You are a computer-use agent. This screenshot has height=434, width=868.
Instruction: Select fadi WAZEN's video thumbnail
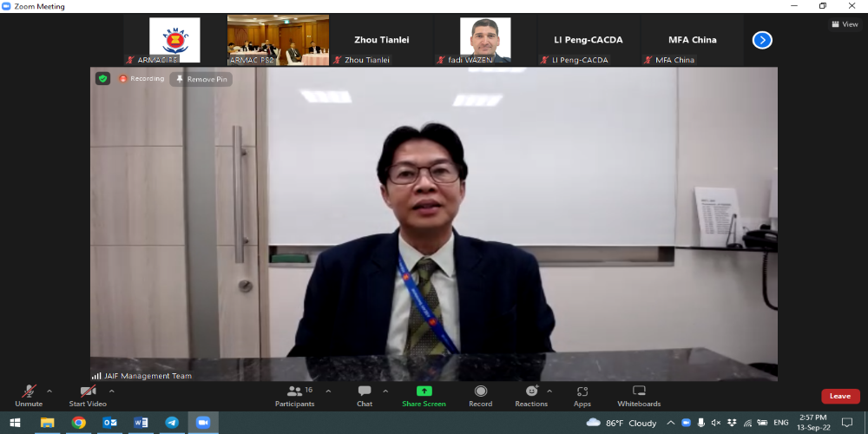485,40
